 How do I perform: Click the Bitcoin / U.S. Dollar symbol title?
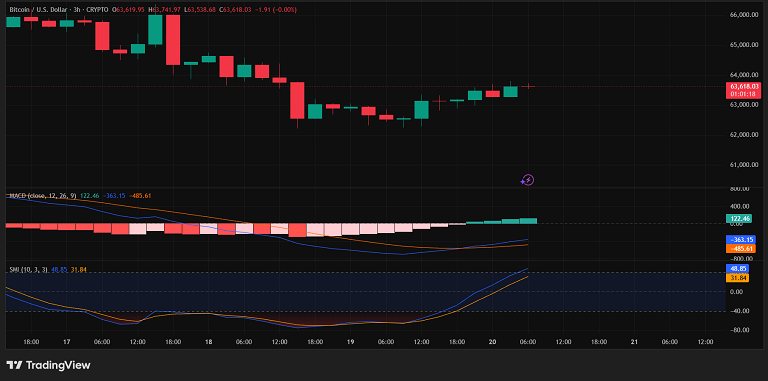coord(39,9)
